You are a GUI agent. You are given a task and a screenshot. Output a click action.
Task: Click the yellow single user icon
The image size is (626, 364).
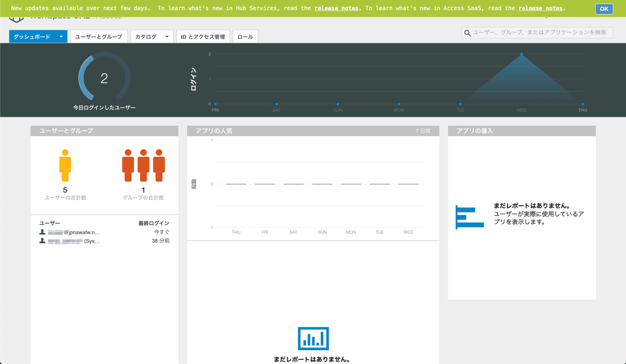[x=65, y=165]
